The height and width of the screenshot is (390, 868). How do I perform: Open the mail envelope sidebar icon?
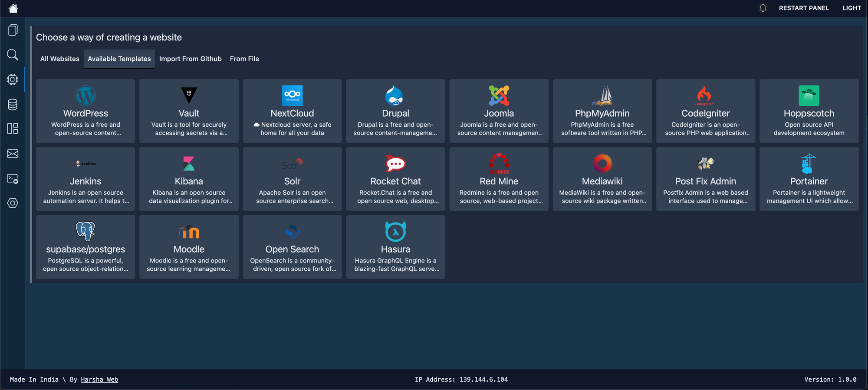[x=13, y=154]
